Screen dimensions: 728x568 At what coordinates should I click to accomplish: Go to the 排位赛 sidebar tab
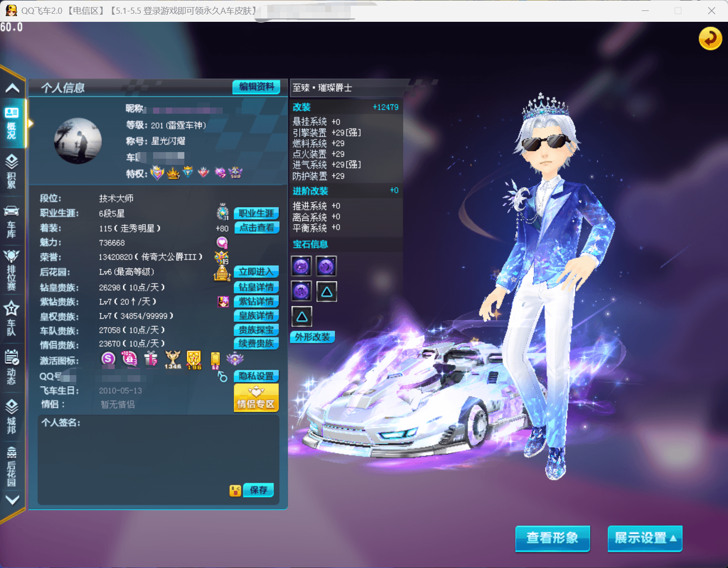[x=12, y=270]
